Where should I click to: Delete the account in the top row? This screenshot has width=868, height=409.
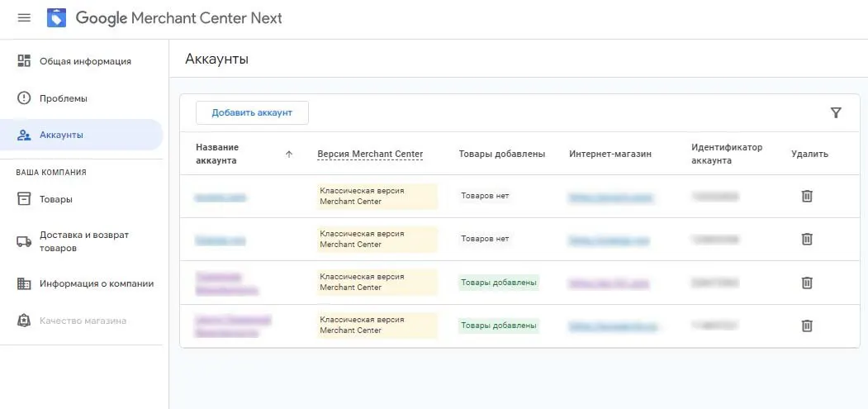click(807, 196)
